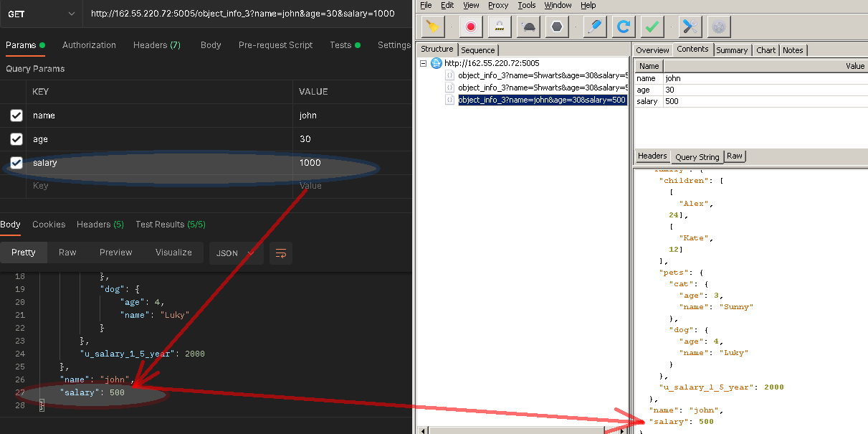Select the Visualize response view

tap(174, 253)
